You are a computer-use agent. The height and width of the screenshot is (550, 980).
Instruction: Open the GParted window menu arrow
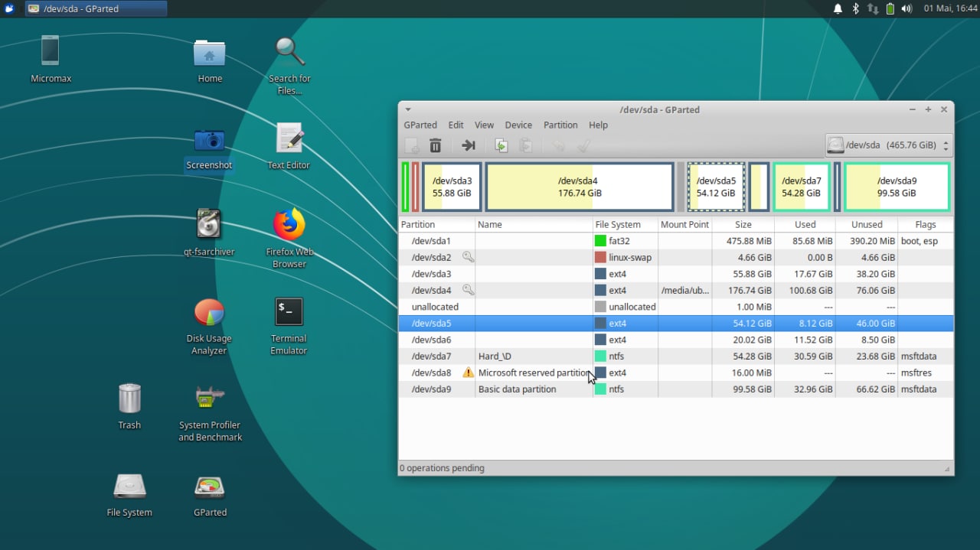pos(408,109)
